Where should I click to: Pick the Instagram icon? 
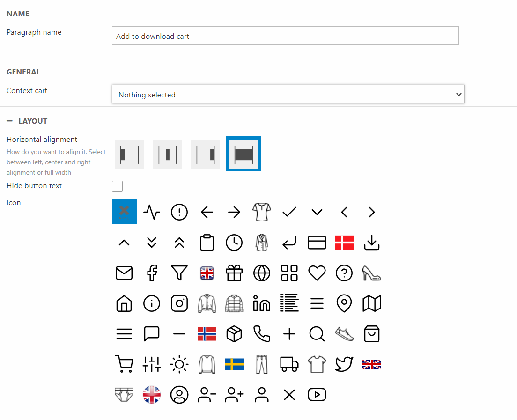coord(179,303)
